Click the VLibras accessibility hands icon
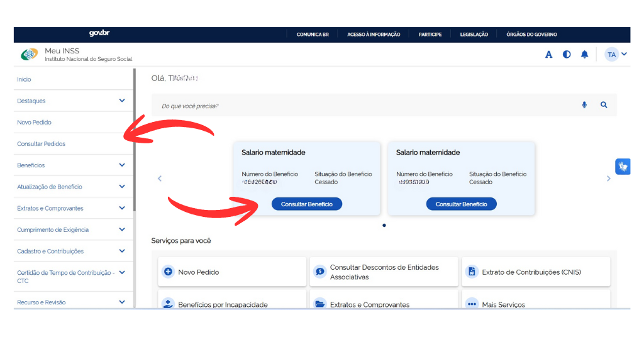The image size is (644, 337). point(622,167)
